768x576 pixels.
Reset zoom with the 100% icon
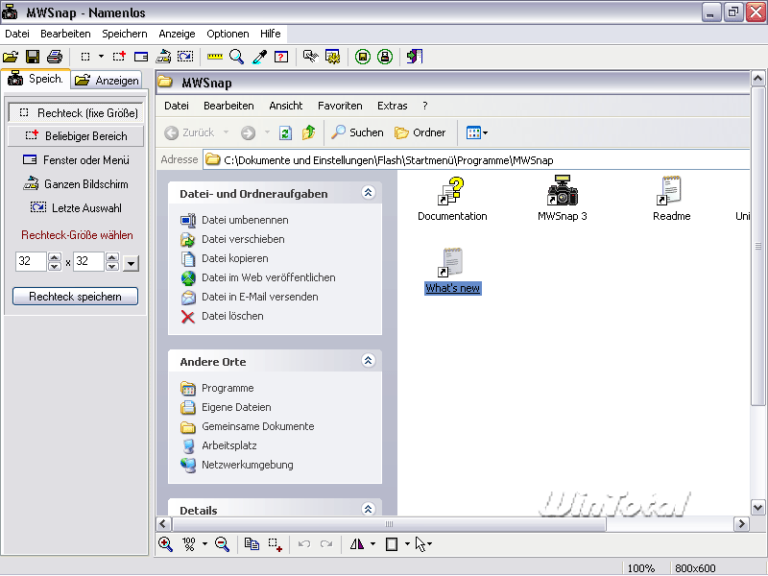pyautogui.click(x=189, y=544)
